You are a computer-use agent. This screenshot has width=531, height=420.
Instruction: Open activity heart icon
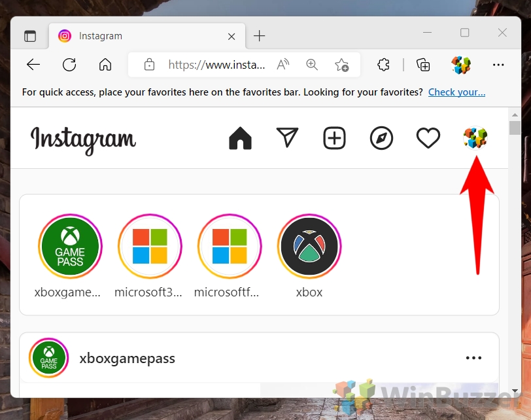click(428, 138)
